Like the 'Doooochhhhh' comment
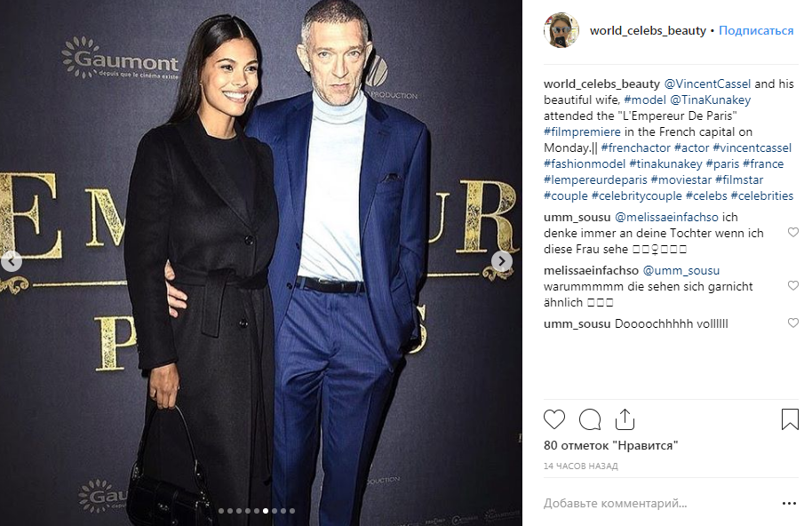Image resolution: width=812 pixels, height=526 pixels. pos(792,323)
